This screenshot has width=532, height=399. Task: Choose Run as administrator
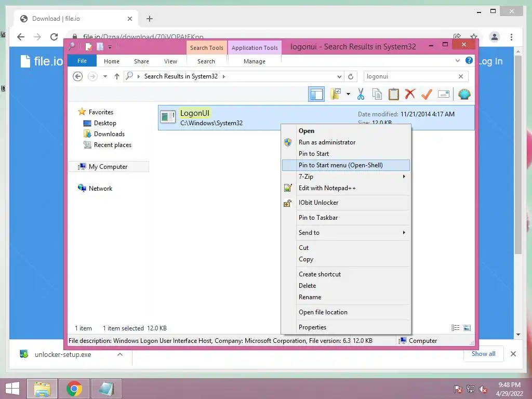pos(345,142)
